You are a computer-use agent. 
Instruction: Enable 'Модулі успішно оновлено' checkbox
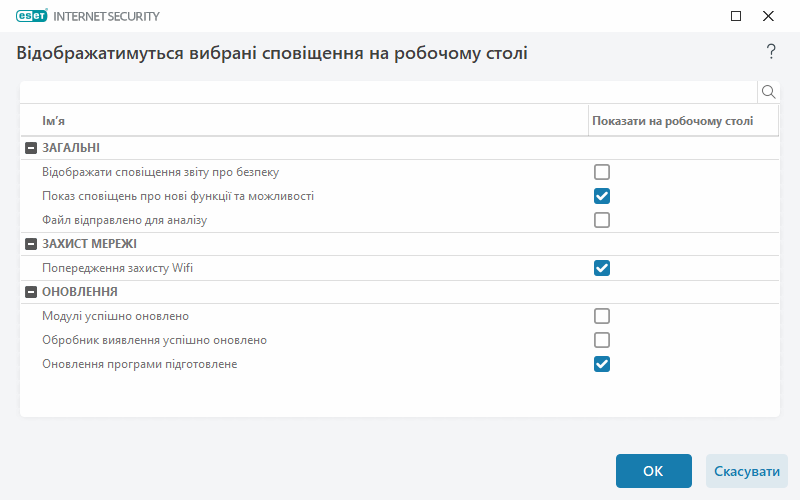point(602,316)
